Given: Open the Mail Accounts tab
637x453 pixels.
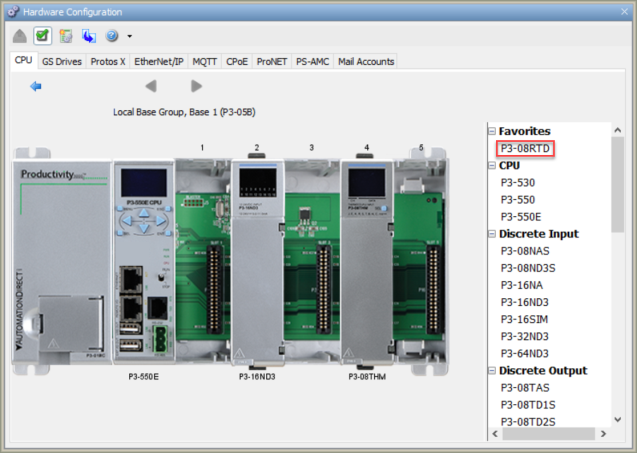Looking at the screenshot, I should click(366, 61).
